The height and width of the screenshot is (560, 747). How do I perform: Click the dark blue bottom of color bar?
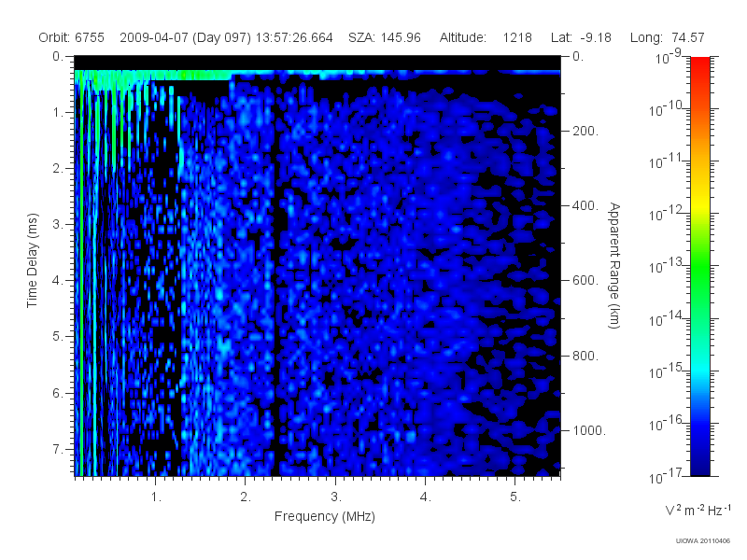(699, 464)
